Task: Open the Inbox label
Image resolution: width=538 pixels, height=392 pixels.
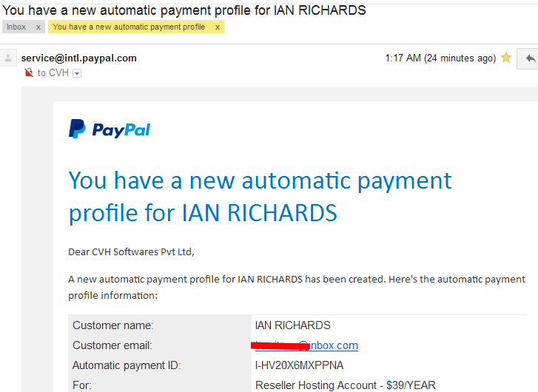Action: pyautogui.click(x=16, y=27)
